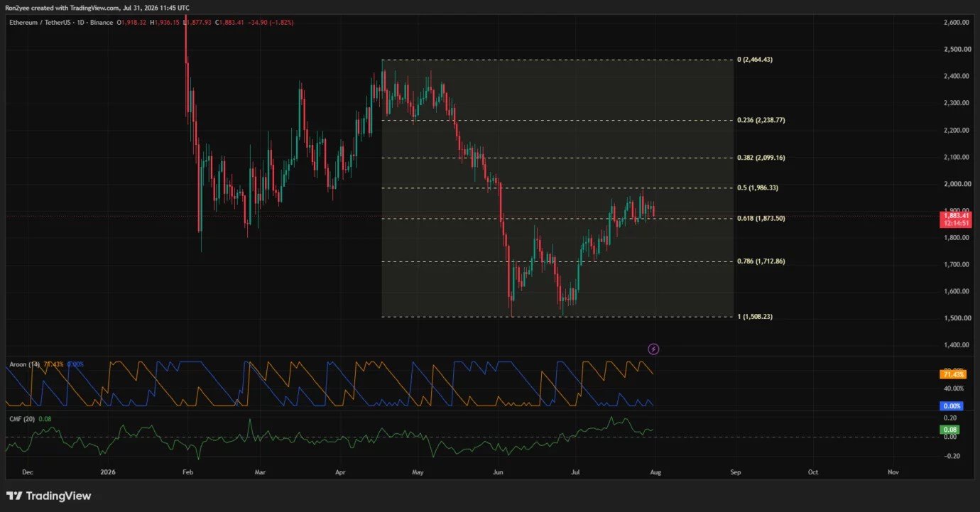Click the red current price tag on axis
The width and height of the screenshot is (980, 512).
pos(955,219)
